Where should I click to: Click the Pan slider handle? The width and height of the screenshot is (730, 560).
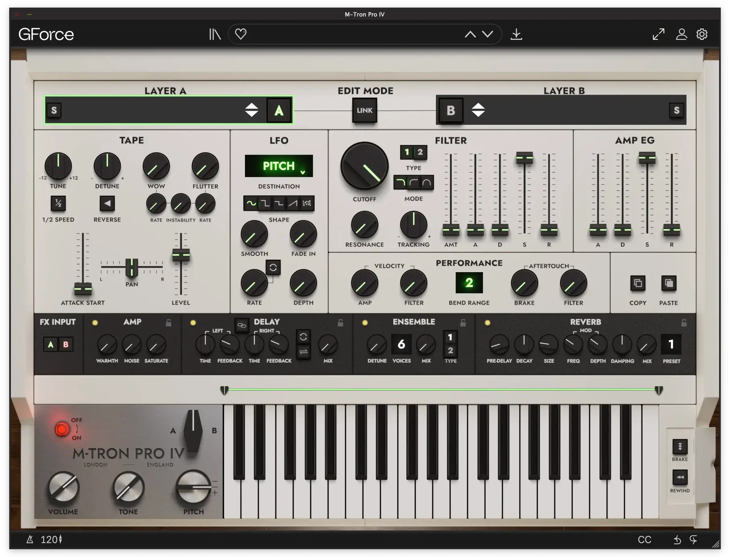pyautogui.click(x=132, y=267)
